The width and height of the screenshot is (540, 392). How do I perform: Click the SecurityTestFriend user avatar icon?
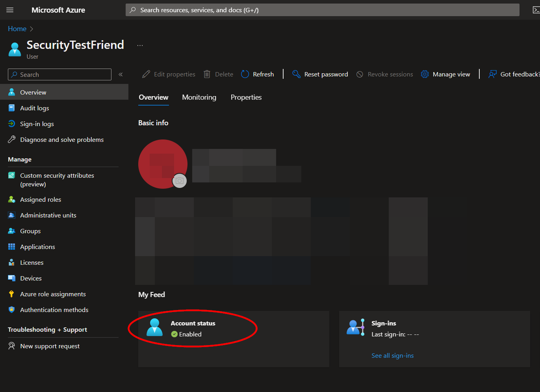(x=15, y=49)
